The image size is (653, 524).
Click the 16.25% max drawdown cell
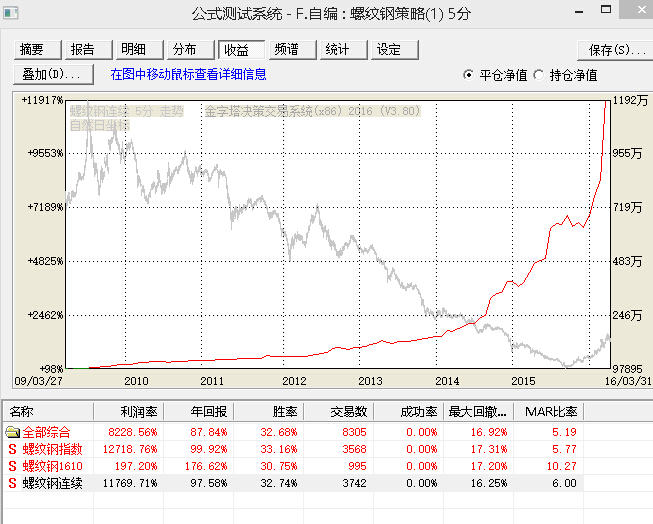point(489,483)
